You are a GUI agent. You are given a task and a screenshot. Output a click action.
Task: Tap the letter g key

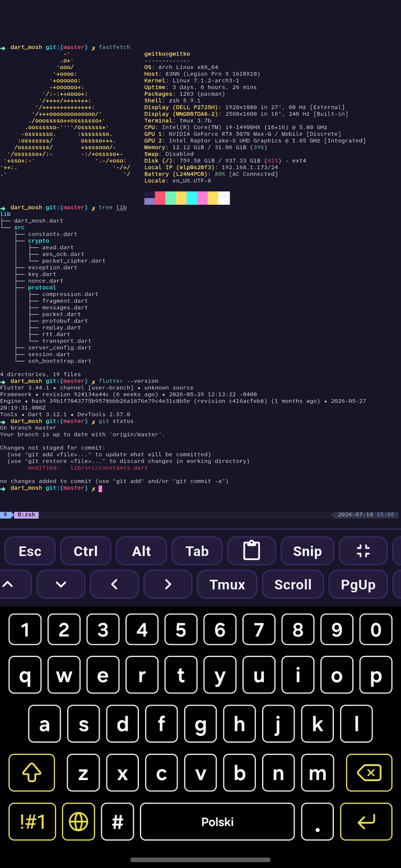(200, 724)
